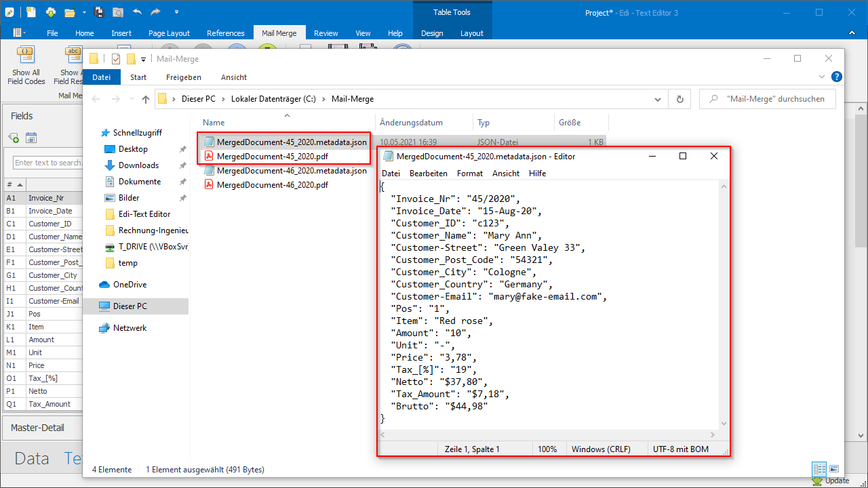Screen dimensions: 868x488
Task: Click Downloads in the navigation pane
Action: [138, 165]
